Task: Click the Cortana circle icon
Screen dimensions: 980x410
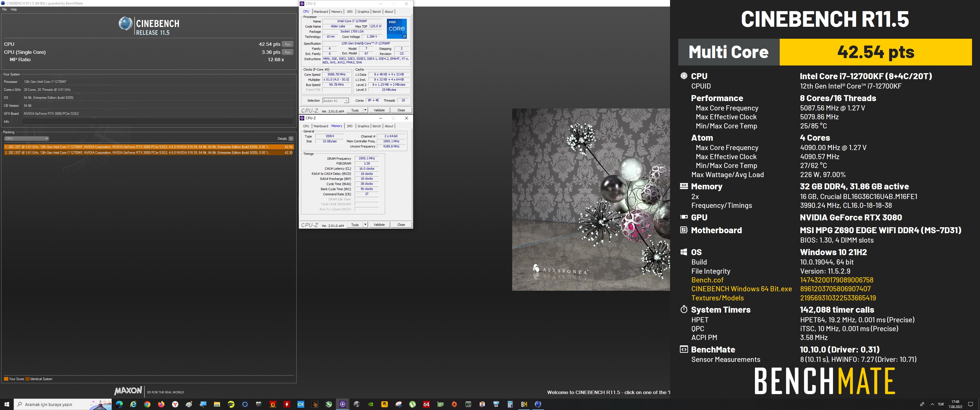Action: point(245,404)
